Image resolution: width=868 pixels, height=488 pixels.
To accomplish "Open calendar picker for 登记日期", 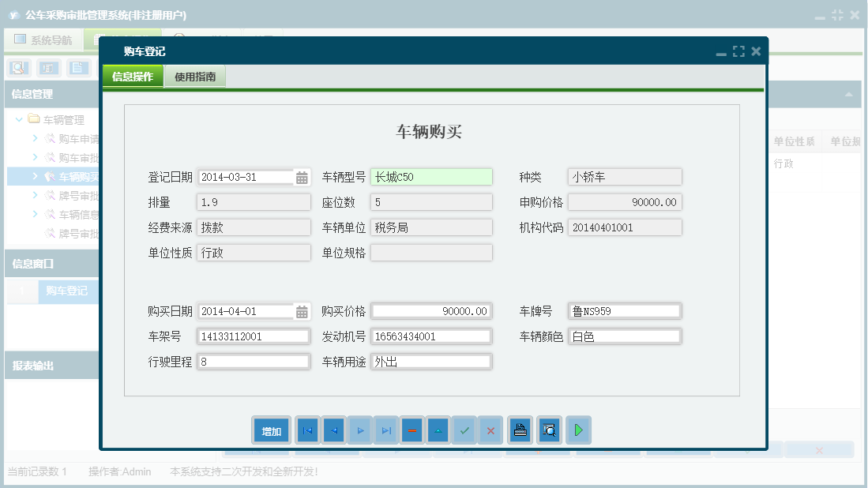I will pyautogui.click(x=302, y=178).
